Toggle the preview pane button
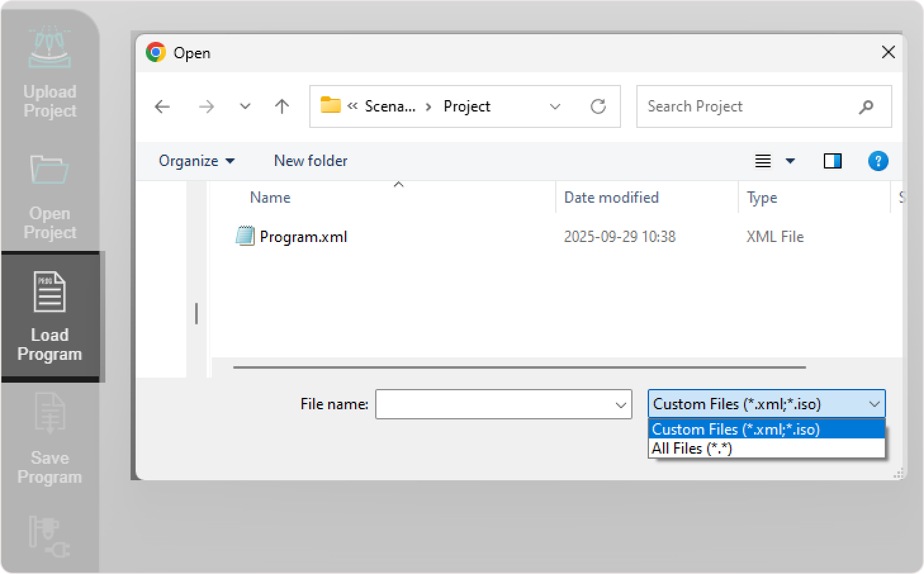This screenshot has height=574, width=924. coord(832,161)
